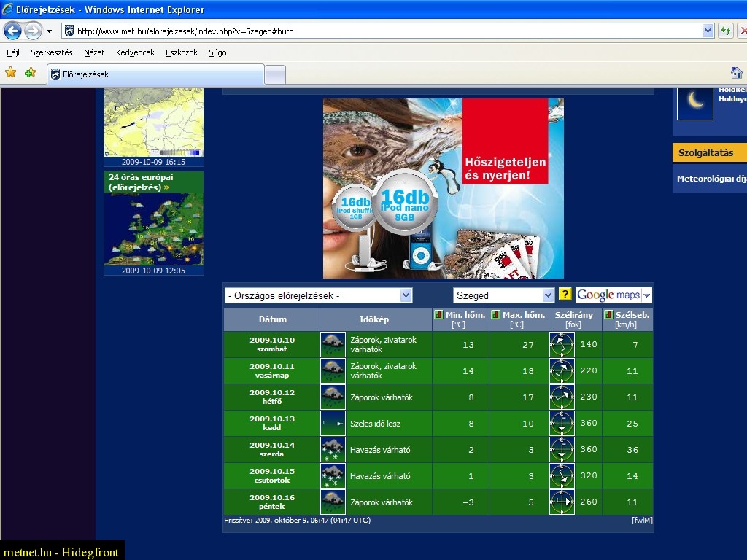Click the Home icon in toolbar
The height and width of the screenshot is (560, 747).
click(737, 73)
